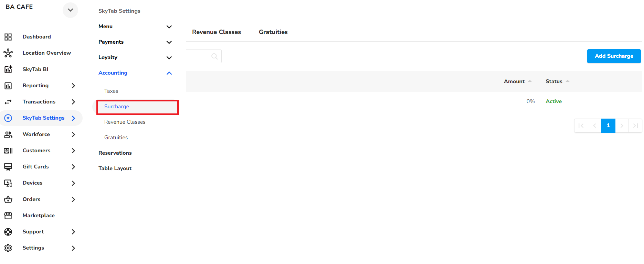This screenshot has height=264, width=644.
Task: Open Taxes under Accounting
Action: [111, 91]
